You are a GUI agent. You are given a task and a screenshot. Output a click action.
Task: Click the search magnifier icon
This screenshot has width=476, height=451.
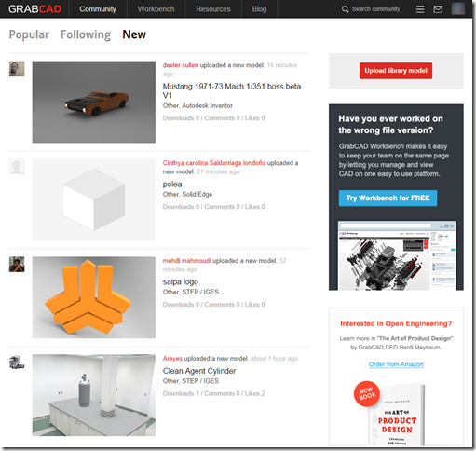click(x=345, y=9)
